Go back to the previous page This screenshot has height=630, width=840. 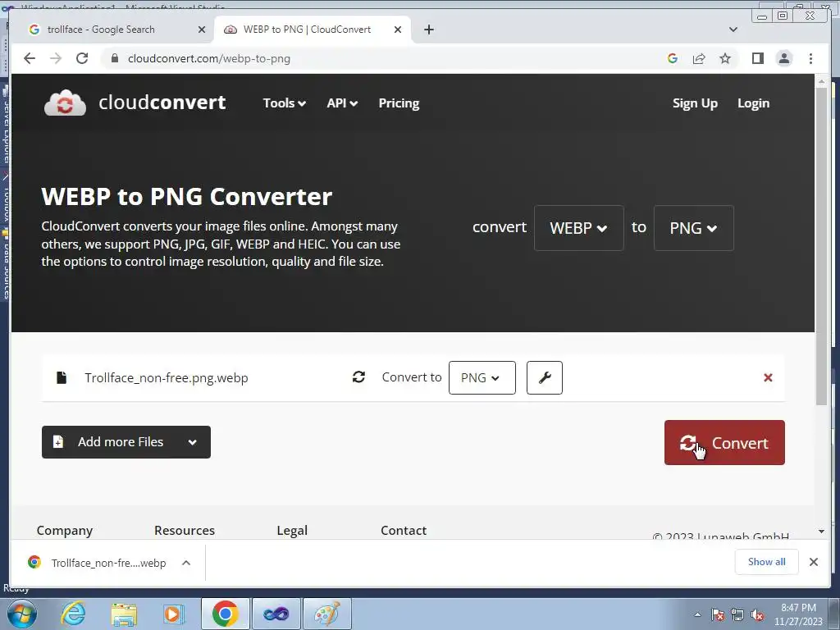(x=30, y=58)
